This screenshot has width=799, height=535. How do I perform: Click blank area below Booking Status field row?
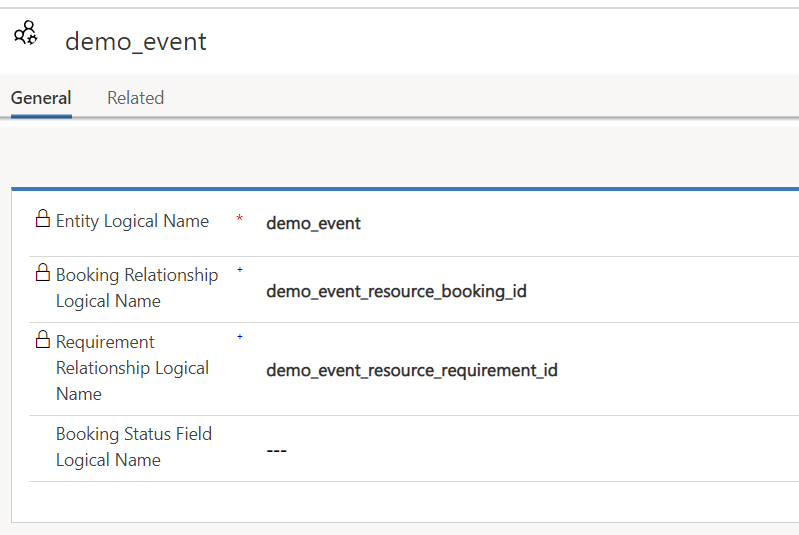coord(400,501)
